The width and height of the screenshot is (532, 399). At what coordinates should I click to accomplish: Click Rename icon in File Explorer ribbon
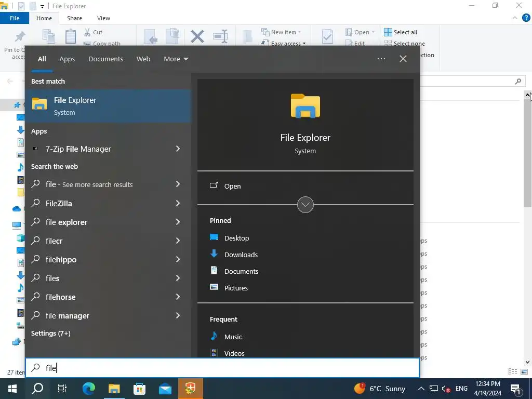pyautogui.click(x=220, y=36)
